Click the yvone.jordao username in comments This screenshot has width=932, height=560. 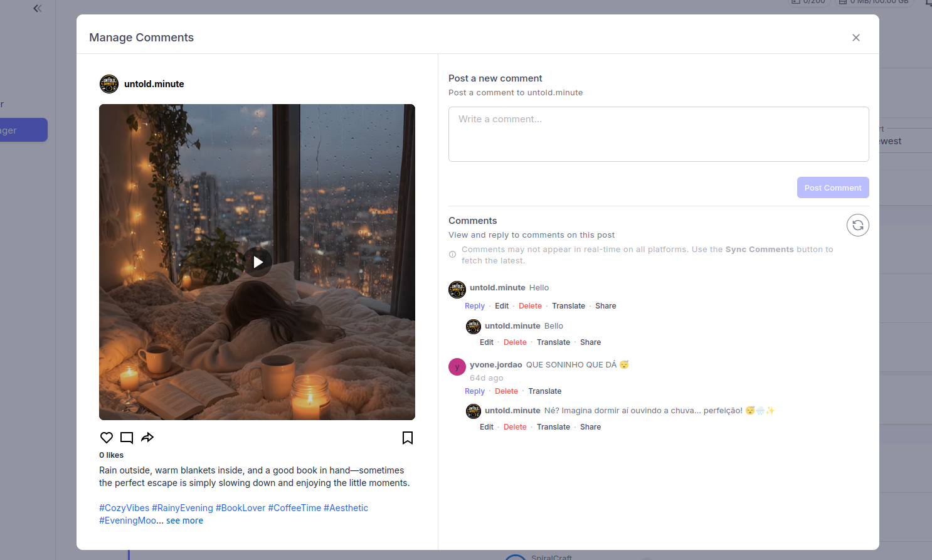(496, 365)
